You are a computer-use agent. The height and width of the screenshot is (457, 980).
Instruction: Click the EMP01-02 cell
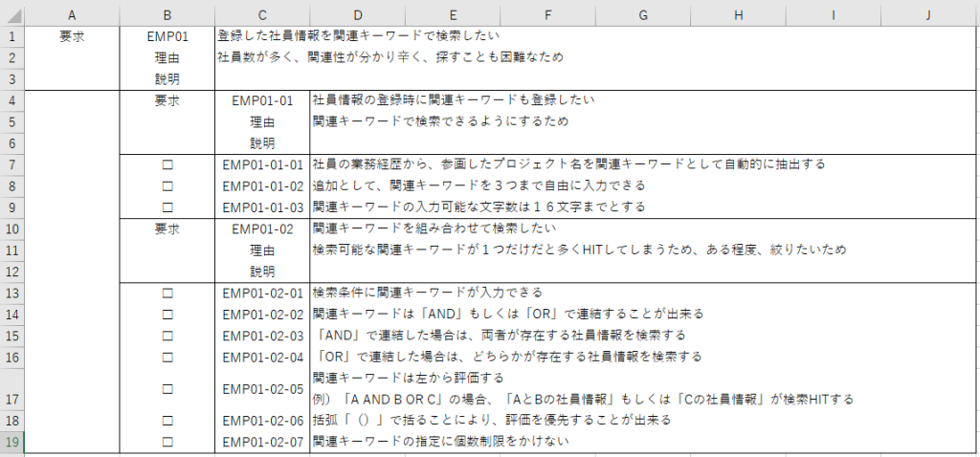coord(262,229)
